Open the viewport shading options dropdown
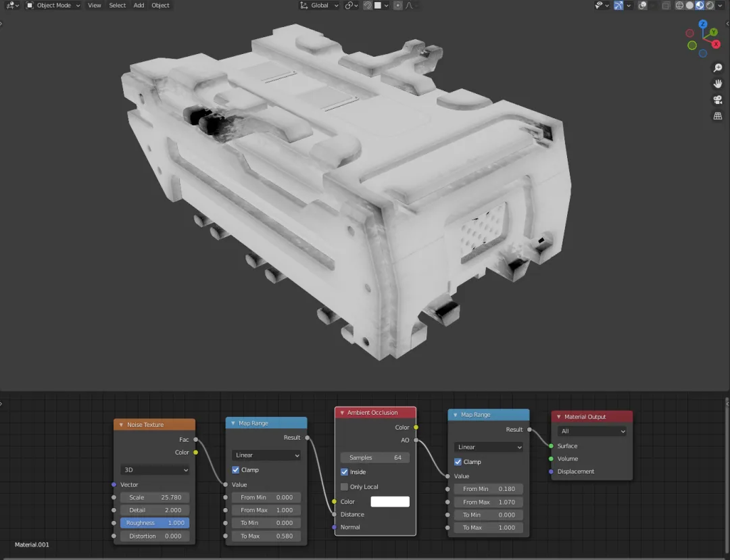 click(x=721, y=5)
